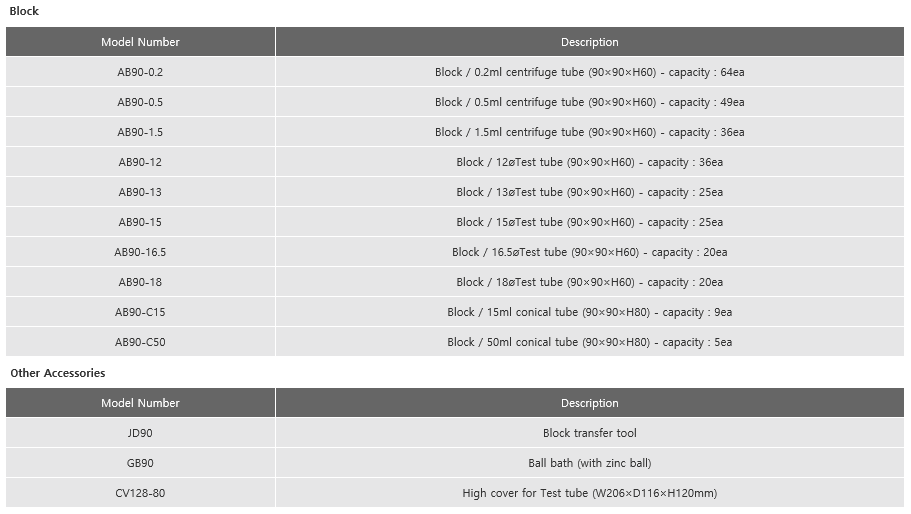Click the AB90-16.5 model number

pyautogui.click(x=140, y=252)
